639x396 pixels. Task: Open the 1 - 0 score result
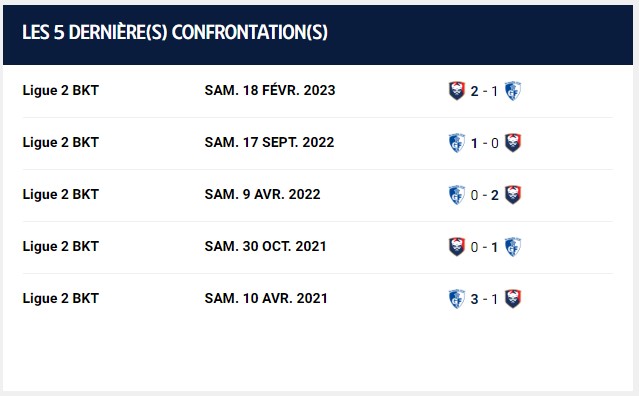tap(484, 143)
